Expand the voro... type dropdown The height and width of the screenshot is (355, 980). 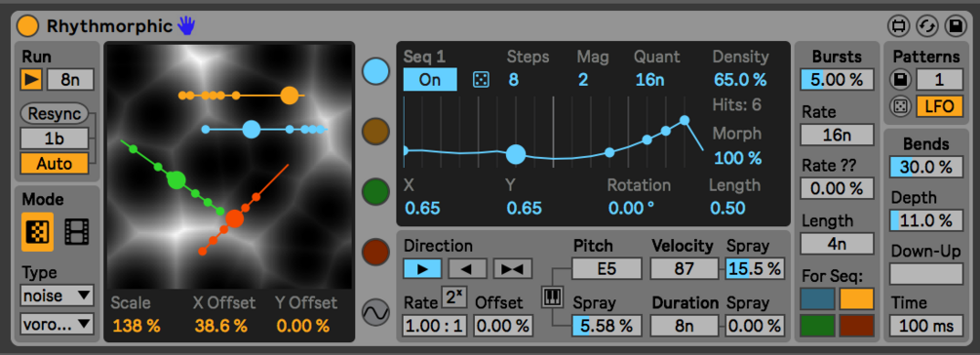point(57,323)
